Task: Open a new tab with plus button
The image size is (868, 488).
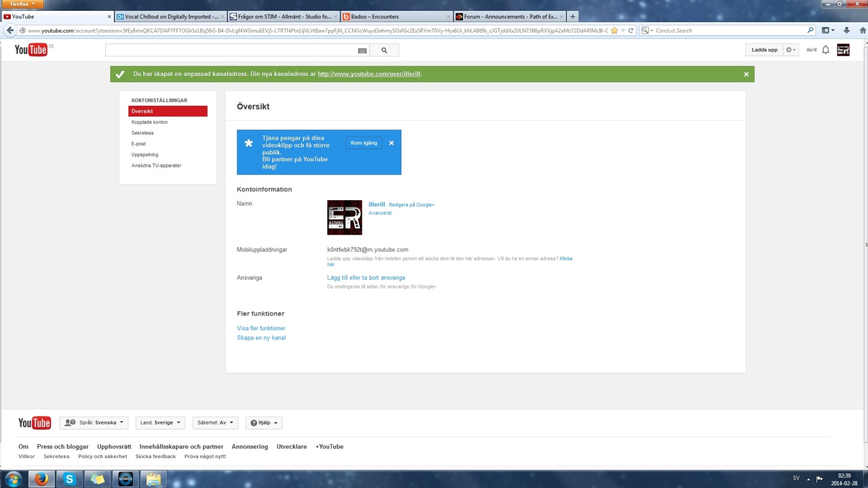Action: [x=572, y=17]
